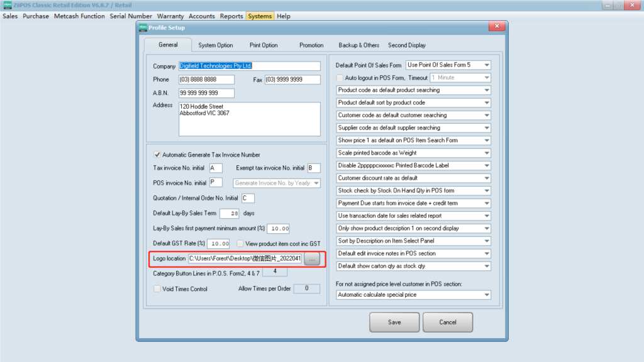
Task: Open the Print Option tab
Action: 264,45
